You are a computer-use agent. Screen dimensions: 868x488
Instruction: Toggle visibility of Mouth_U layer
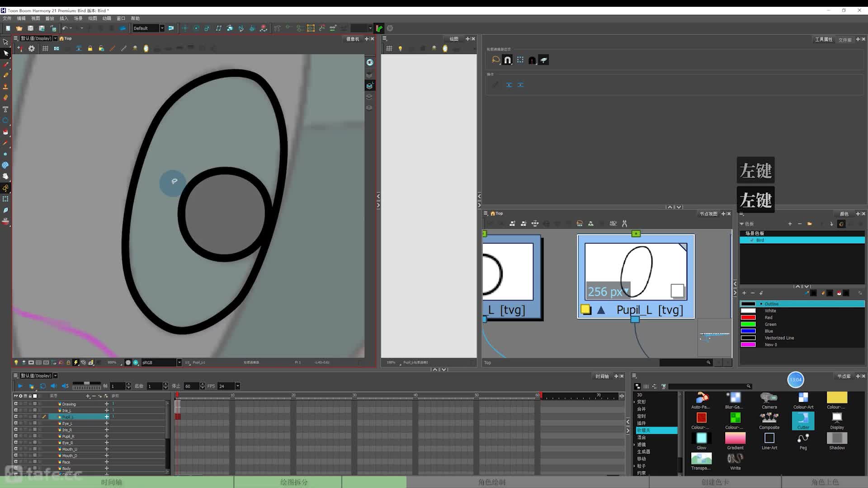coord(16,449)
